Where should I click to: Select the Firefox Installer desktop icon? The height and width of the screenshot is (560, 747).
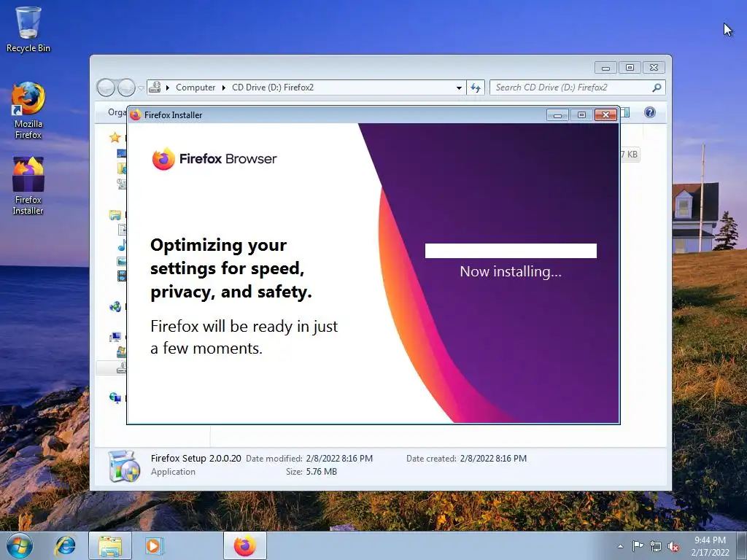[28, 186]
